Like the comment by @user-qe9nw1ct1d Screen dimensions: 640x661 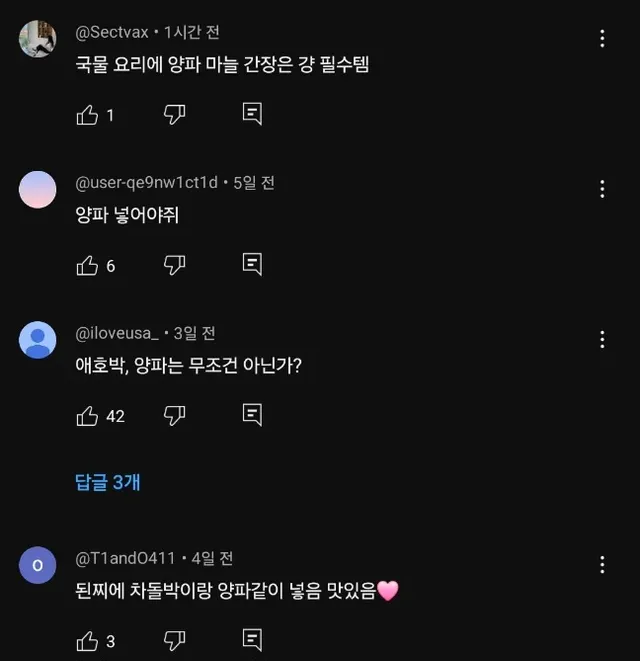pos(88,265)
